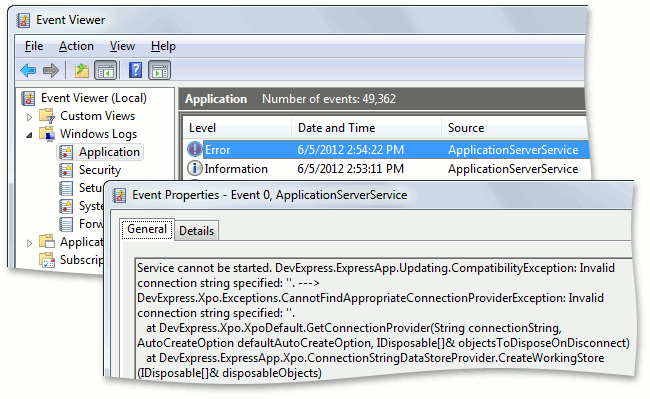The width and height of the screenshot is (650, 399).
Task: Click the Number of events: 49,362 label
Action: pyautogui.click(x=329, y=99)
